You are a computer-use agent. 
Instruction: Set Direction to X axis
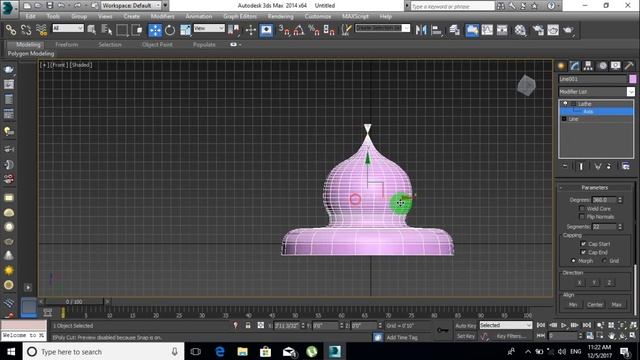coord(579,282)
